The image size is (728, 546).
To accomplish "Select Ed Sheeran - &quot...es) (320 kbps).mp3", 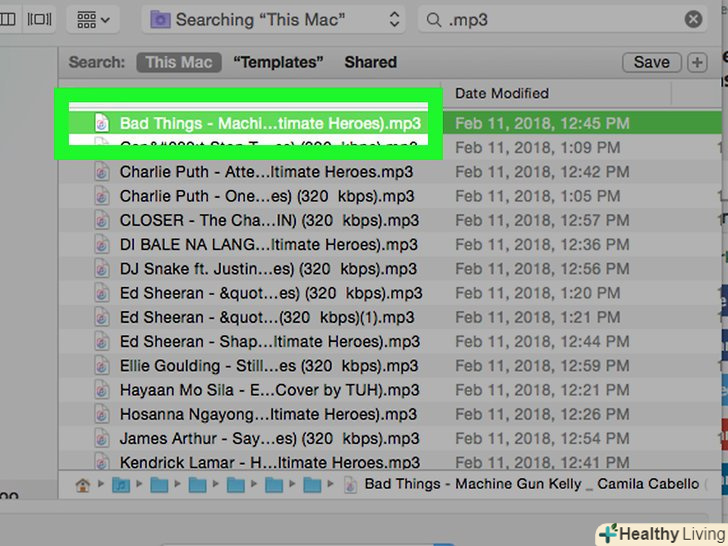I will tap(271, 293).
